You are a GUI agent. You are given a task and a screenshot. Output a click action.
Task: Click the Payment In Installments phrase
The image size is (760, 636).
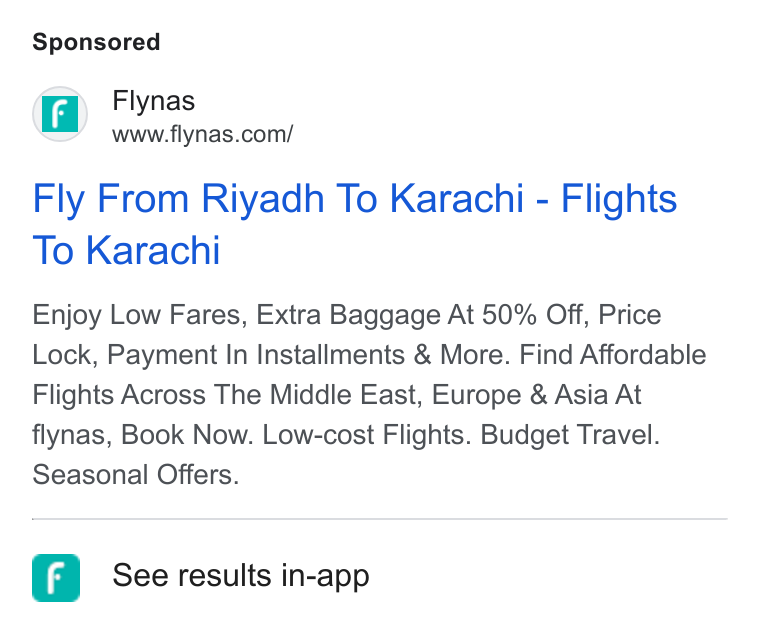(256, 354)
